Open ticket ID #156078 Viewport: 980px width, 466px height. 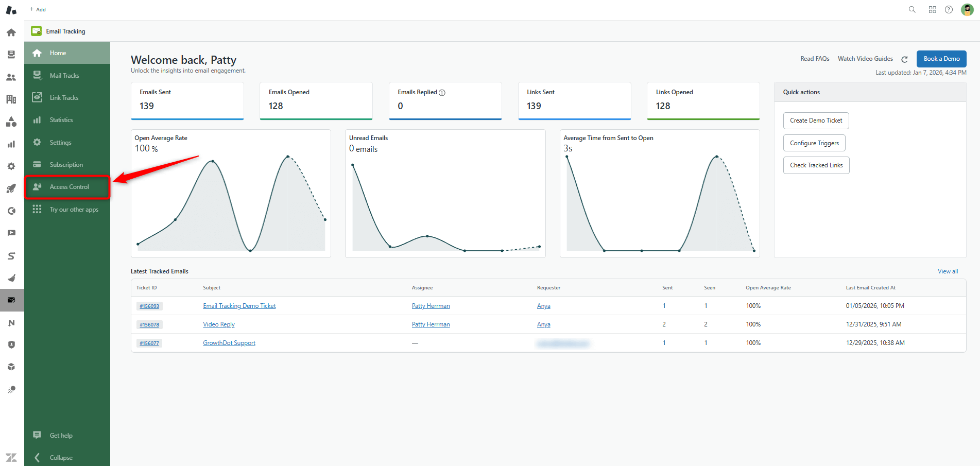149,325
